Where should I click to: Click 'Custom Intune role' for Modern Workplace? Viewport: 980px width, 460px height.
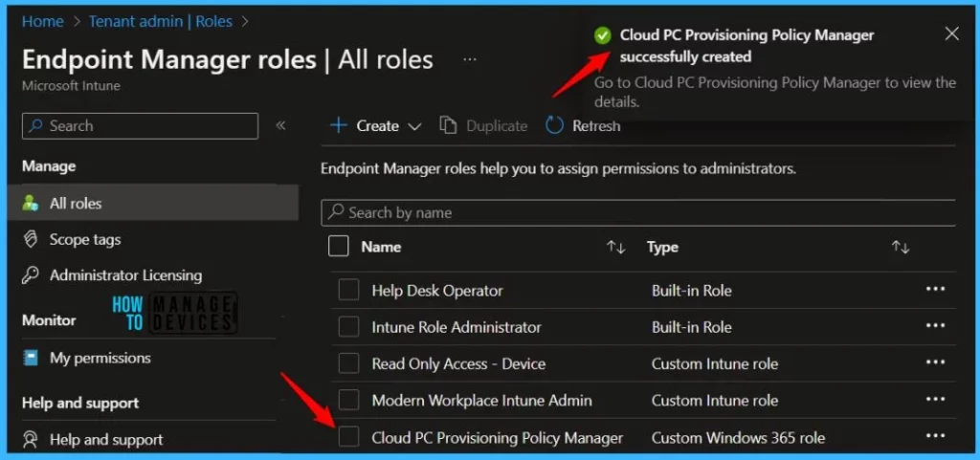pyautogui.click(x=715, y=400)
